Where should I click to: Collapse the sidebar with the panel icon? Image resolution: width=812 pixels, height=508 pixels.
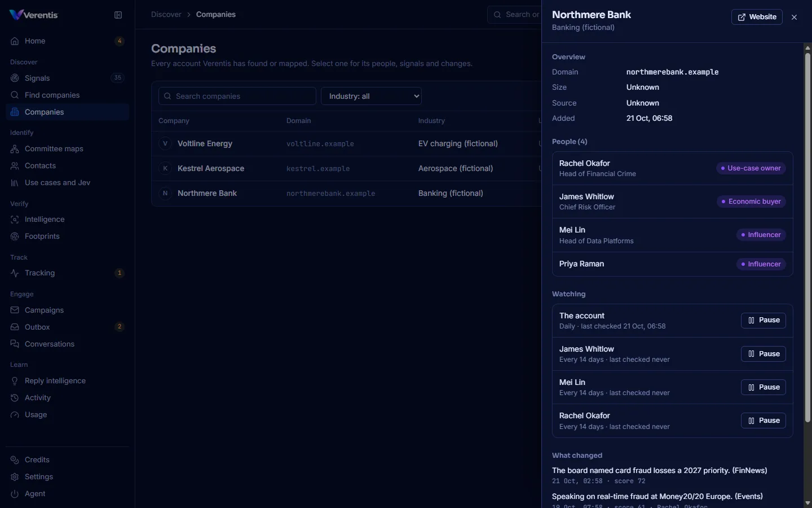click(x=118, y=15)
